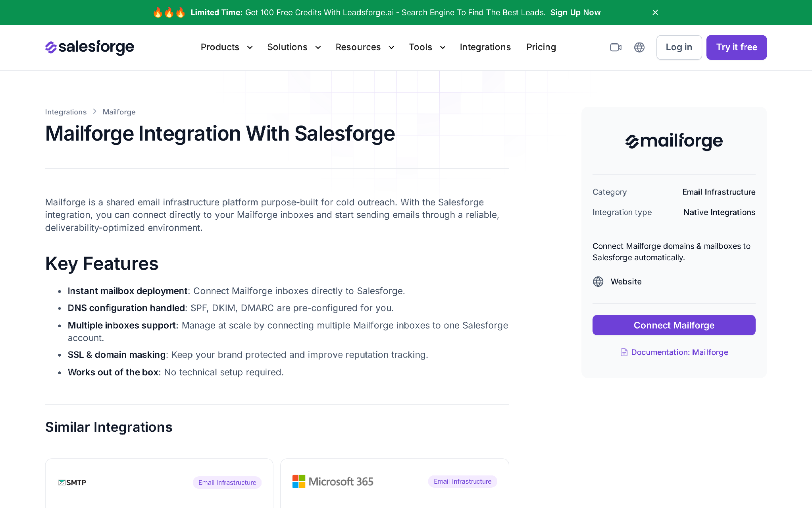Go to Integrations breadcrumb link
This screenshot has width=812, height=508.
66,112
